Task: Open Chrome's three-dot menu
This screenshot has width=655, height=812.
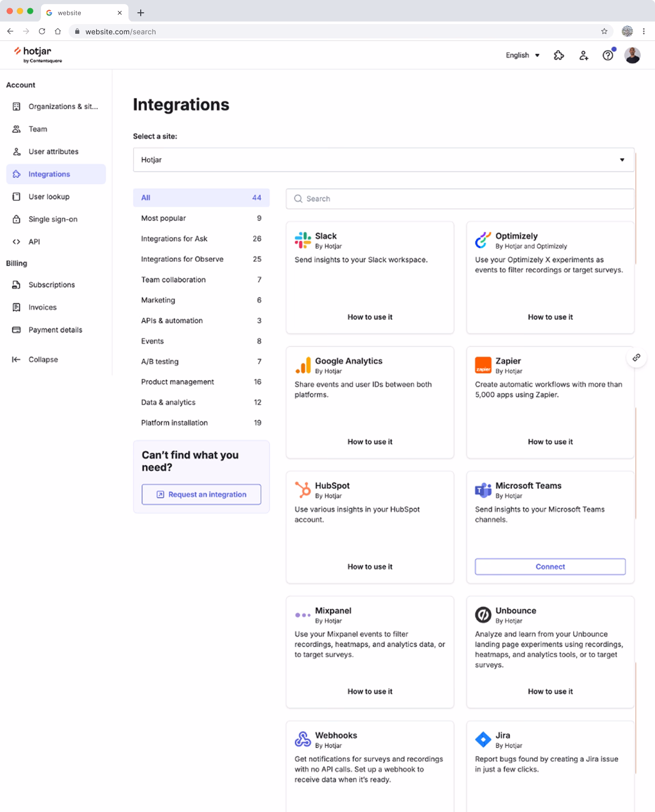Action: click(x=644, y=31)
